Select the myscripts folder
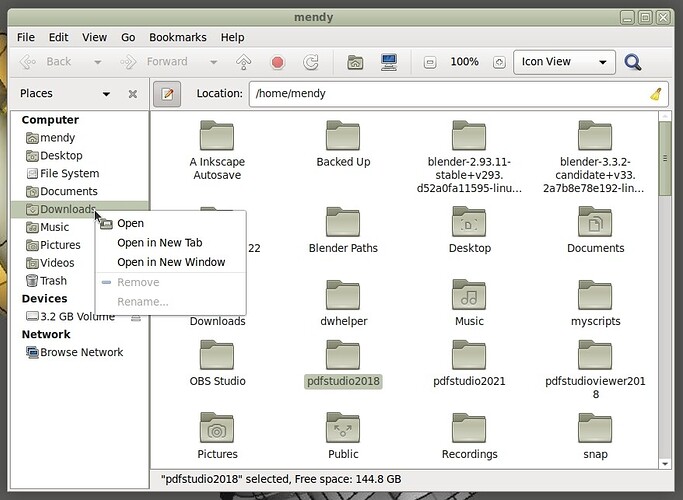683x500 pixels. 595,303
